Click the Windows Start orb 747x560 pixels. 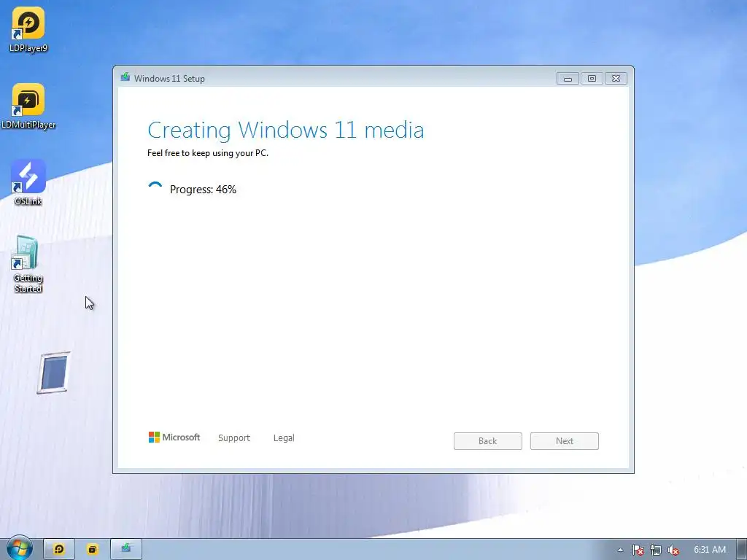click(20, 548)
